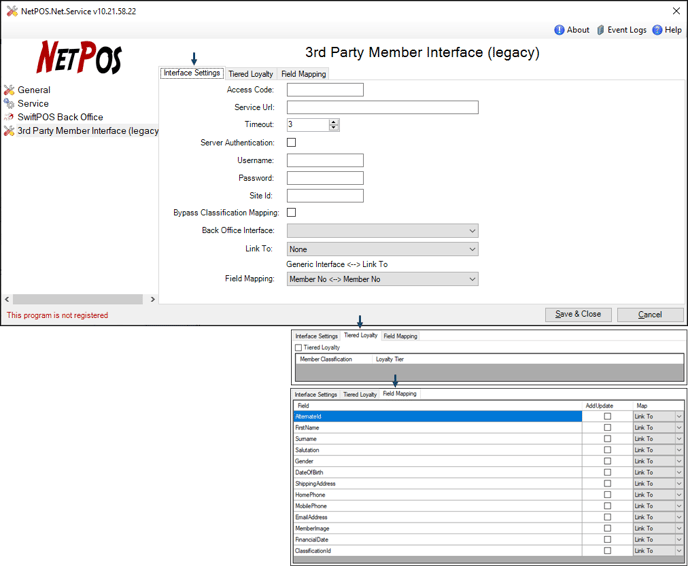Click the 3rd Party Member Interface icon
The image size is (688, 566).
(9, 131)
